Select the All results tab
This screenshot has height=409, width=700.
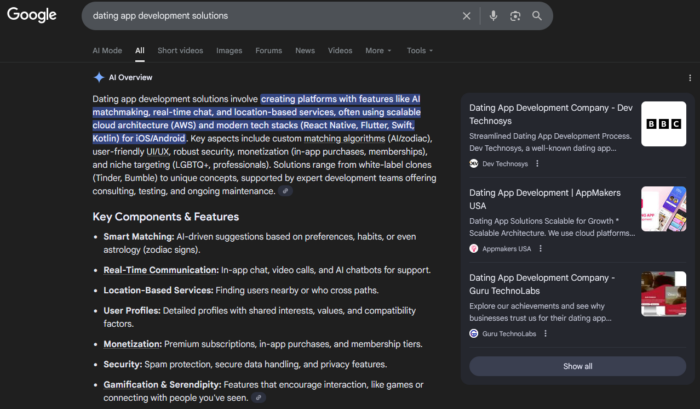pyautogui.click(x=140, y=50)
